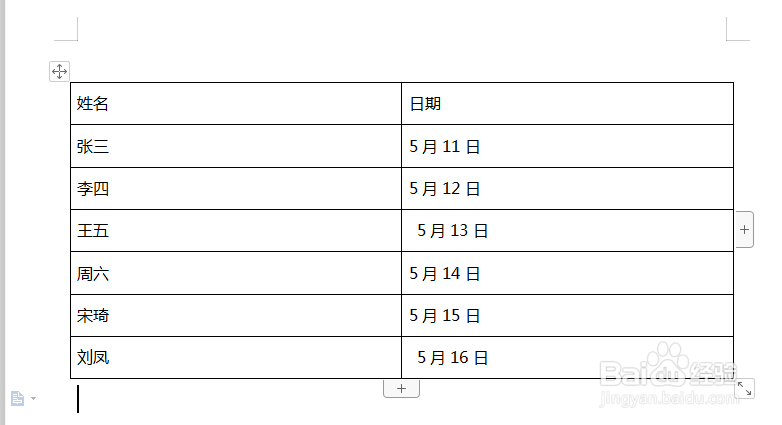This screenshot has width=782, height=425.
Task: Place cursor in the 刘凤 cell
Action: click(236, 357)
